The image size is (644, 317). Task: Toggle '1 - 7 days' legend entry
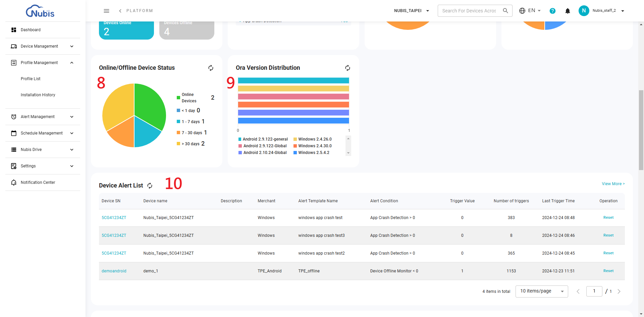[x=191, y=121]
